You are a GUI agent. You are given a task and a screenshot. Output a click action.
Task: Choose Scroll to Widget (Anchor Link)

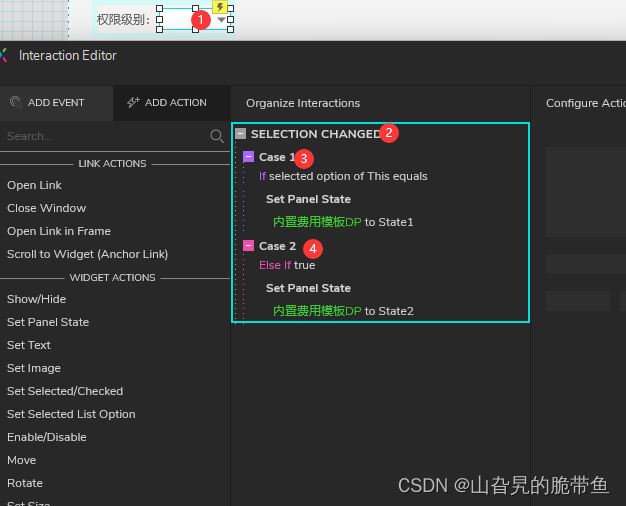click(x=87, y=254)
